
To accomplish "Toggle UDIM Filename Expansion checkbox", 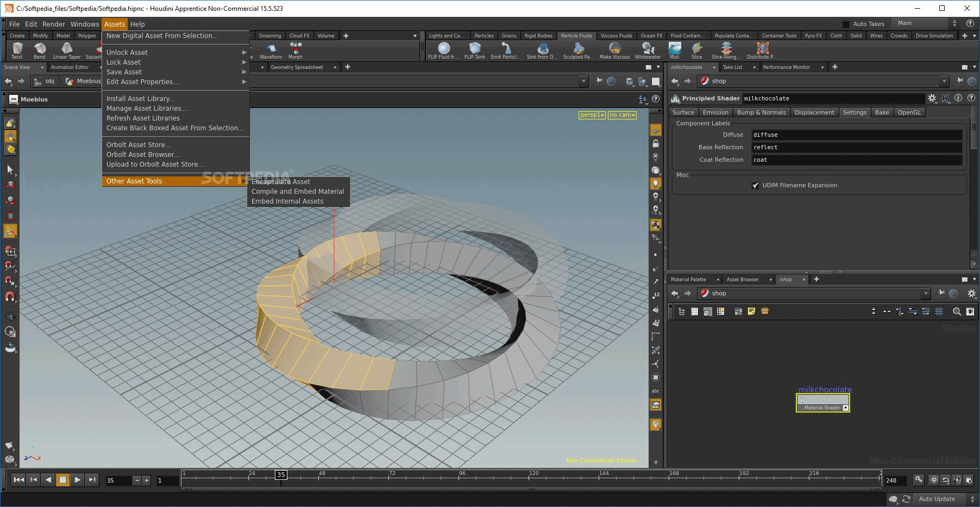I will coord(755,186).
